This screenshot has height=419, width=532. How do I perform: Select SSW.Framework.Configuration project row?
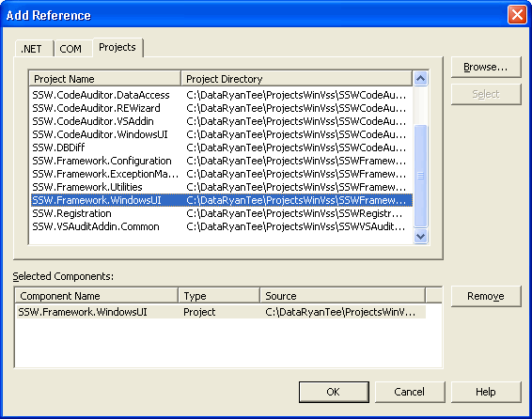click(x=222, y=161)
